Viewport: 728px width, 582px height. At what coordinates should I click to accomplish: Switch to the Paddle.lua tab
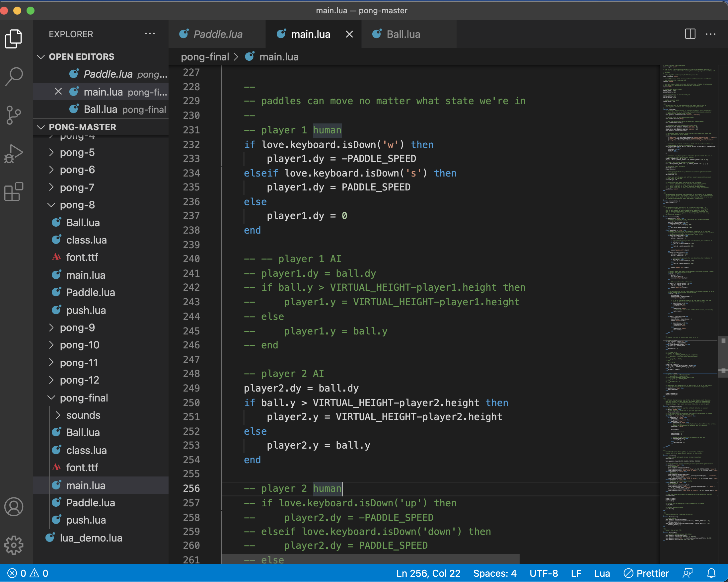click(x=218, y=34)
